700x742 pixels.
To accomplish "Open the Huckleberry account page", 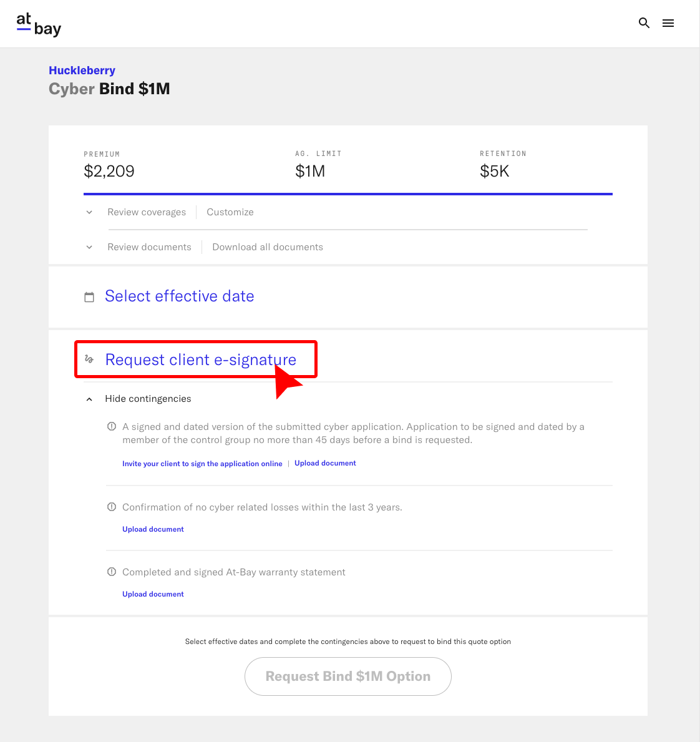I will [x=82, y=70].
